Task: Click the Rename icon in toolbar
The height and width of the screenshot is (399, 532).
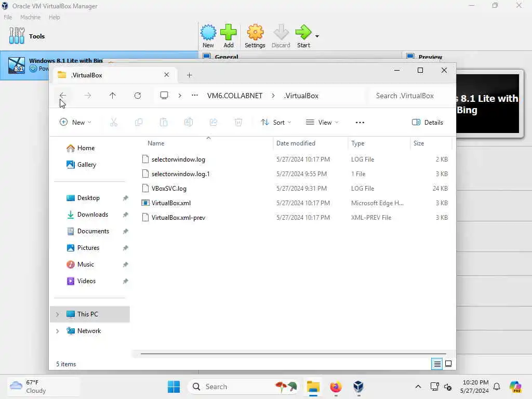Action: click(x=189, y=123)
